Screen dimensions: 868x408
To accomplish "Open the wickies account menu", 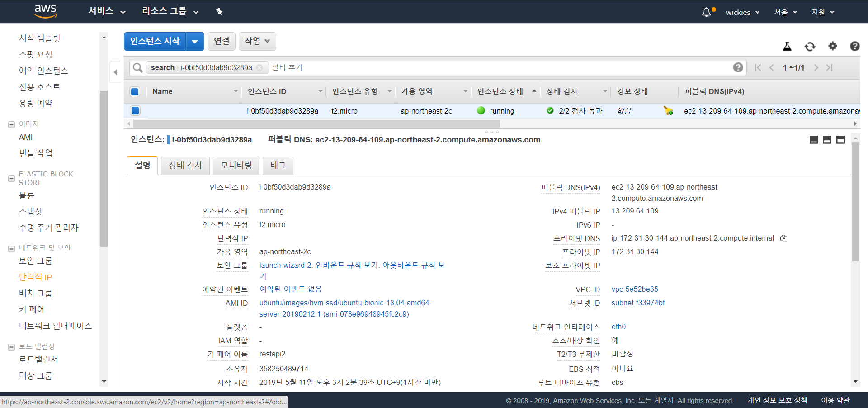I will point(742,12).
